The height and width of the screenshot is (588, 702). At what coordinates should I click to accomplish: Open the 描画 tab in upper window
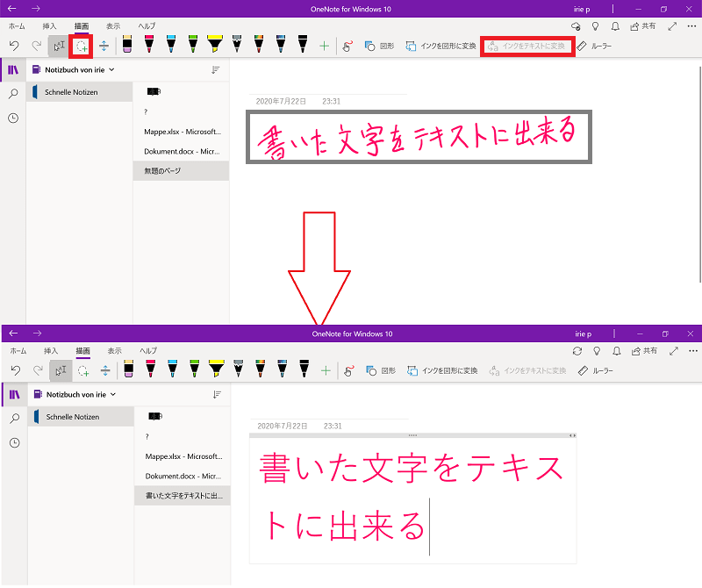pyautogui.click(x=82, y=26)
